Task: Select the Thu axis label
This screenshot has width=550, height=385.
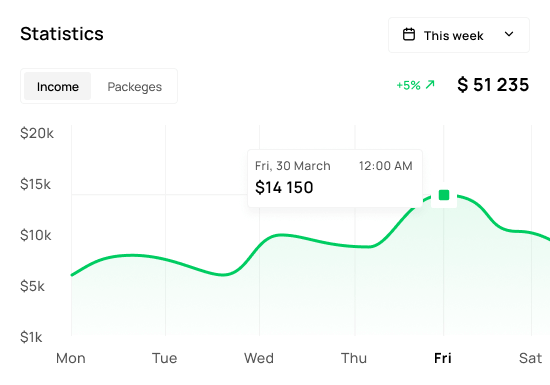Action: point(354,358)
